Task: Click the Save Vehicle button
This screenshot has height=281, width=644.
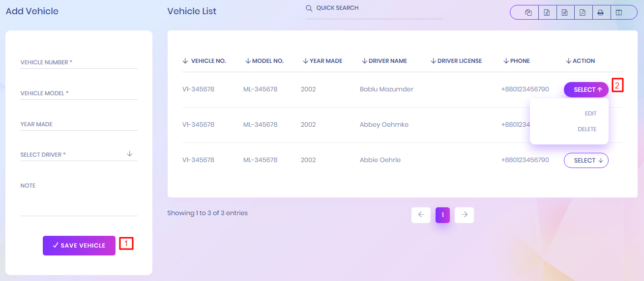Action: 79,246
